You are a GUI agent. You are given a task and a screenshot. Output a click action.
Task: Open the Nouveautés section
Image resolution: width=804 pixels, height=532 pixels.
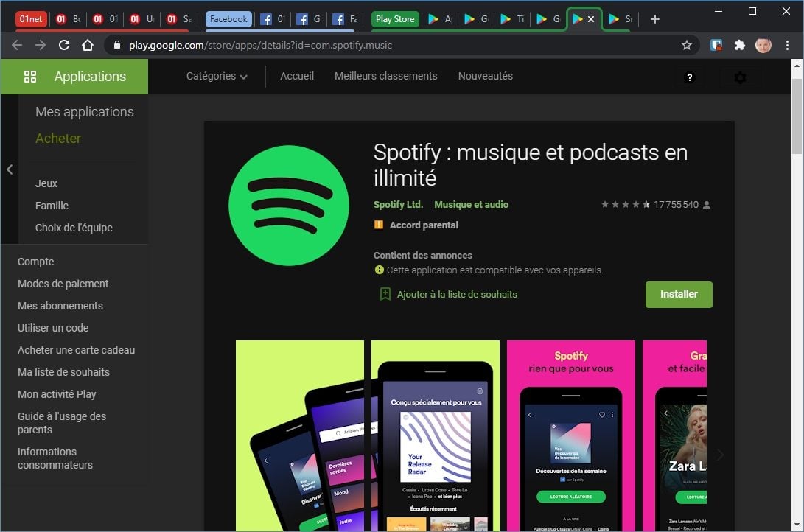pyautogui.click(x=485, y=76)
